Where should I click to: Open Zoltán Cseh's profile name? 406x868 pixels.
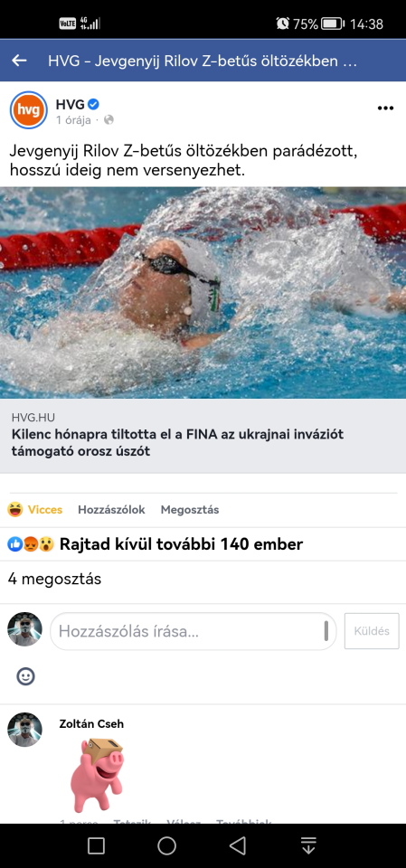click(91, 724)
